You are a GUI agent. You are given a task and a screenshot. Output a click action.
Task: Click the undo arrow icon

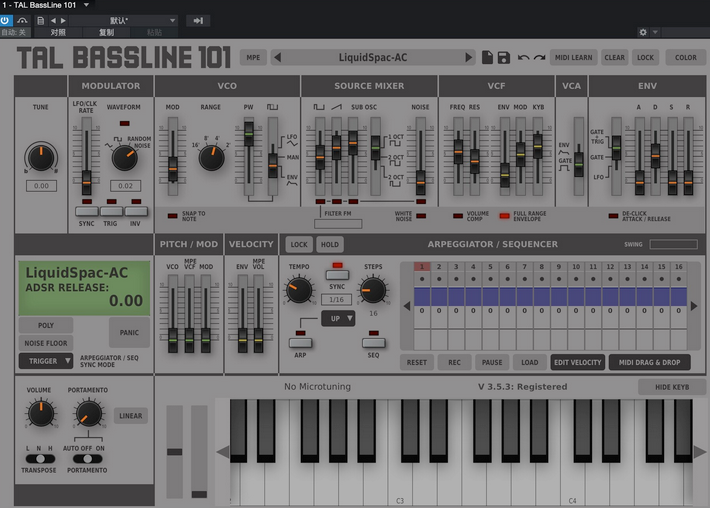[x=523, y=58]
